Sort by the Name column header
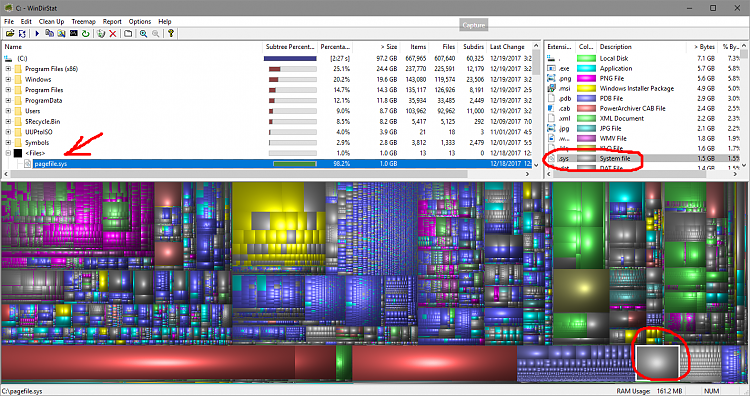The width and height of the screenshot is (750, 396). click(x=132, y=47)
